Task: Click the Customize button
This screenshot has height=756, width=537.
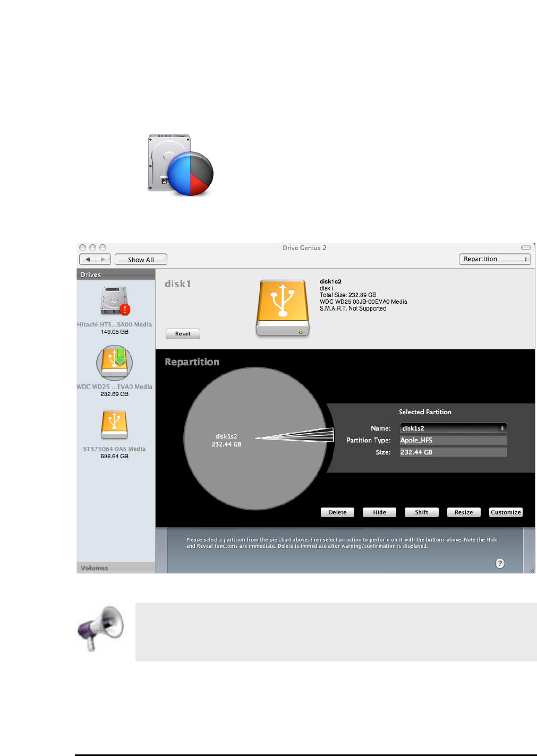Action: click(x=506, y=512)
